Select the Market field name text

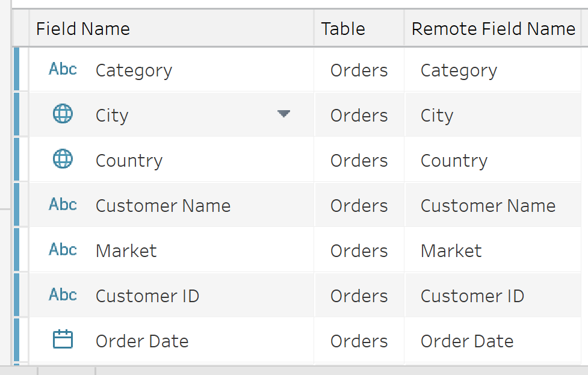tap(126, 250)
